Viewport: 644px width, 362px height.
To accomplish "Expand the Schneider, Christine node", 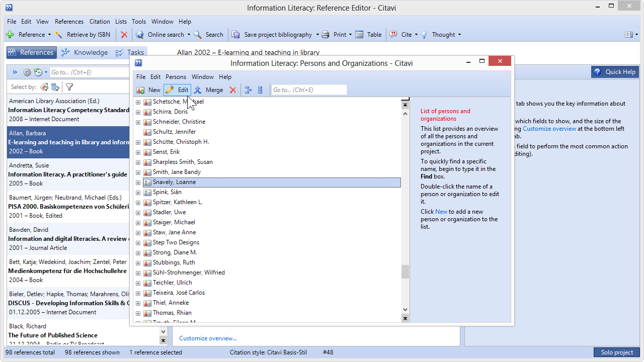I will click(x=138, y=122).
